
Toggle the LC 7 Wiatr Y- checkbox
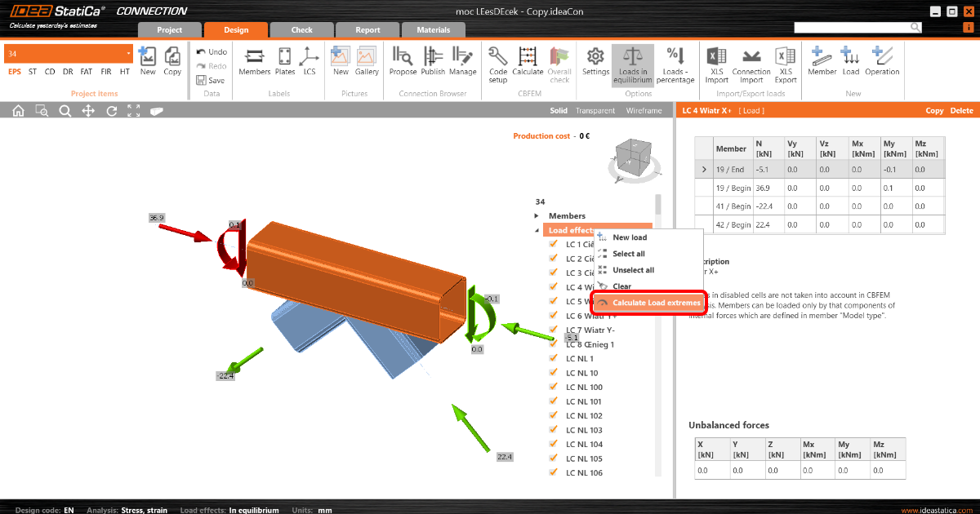(554, 330)
